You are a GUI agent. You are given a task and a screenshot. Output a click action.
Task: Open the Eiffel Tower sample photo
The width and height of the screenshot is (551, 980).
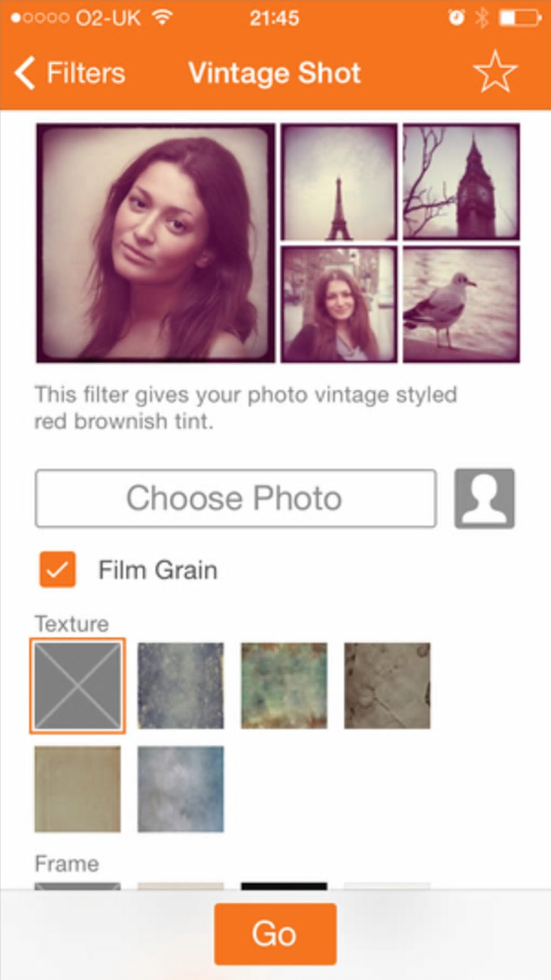(339, 182)
